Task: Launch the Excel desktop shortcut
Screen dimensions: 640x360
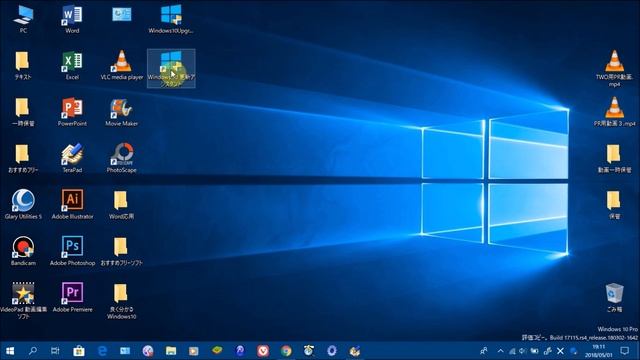Action: click(x=72, y=65)
